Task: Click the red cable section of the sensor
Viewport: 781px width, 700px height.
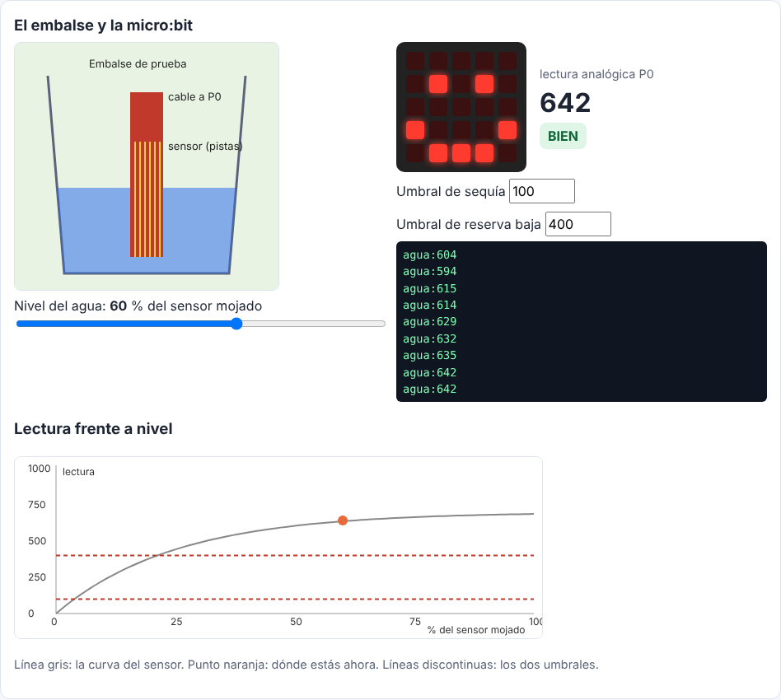Action: 147,116
